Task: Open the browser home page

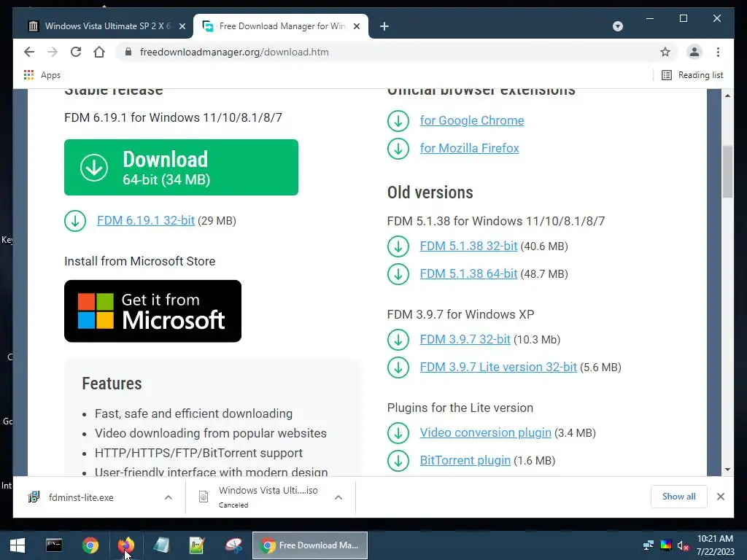Action: click(99, 52)
